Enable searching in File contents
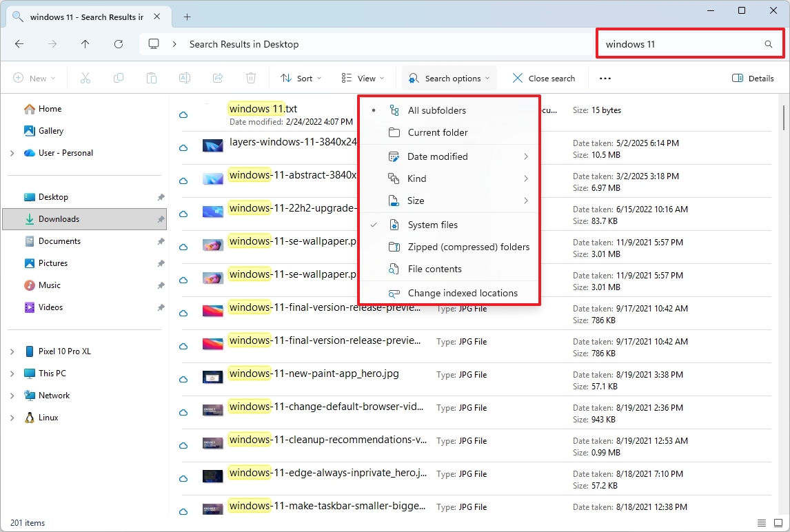The height and width of the screenshot is (532, 790). [x=434, y=269]
